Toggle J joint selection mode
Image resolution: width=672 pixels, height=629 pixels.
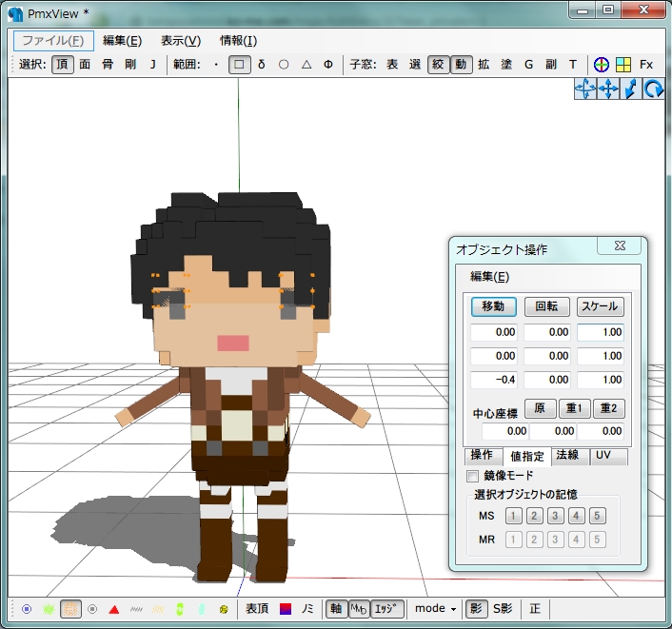(152, 65)
